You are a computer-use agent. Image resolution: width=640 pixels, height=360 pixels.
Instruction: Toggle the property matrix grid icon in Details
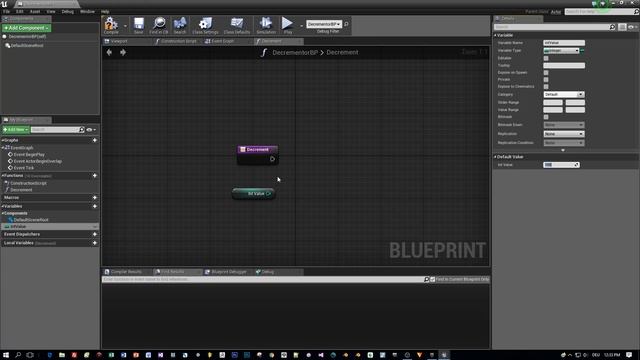[622, 27]
